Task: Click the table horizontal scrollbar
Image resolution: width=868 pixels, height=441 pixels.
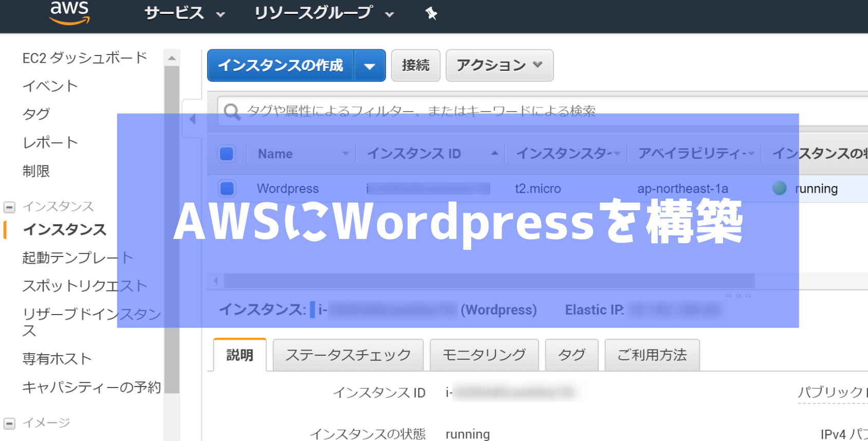Action: [x=489, y=281]
